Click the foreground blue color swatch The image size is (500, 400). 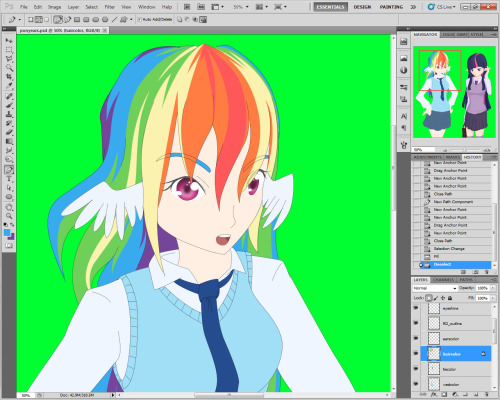tap(7, 233)
